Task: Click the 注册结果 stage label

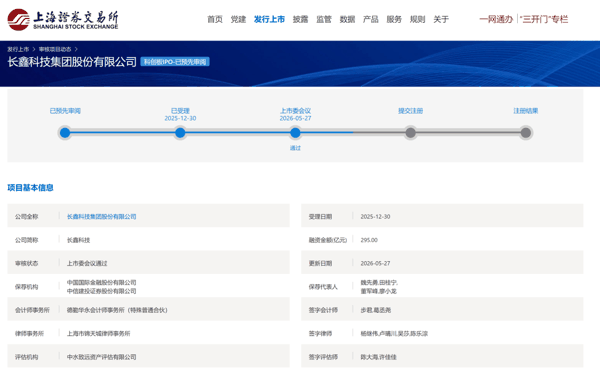Action: 526,111
